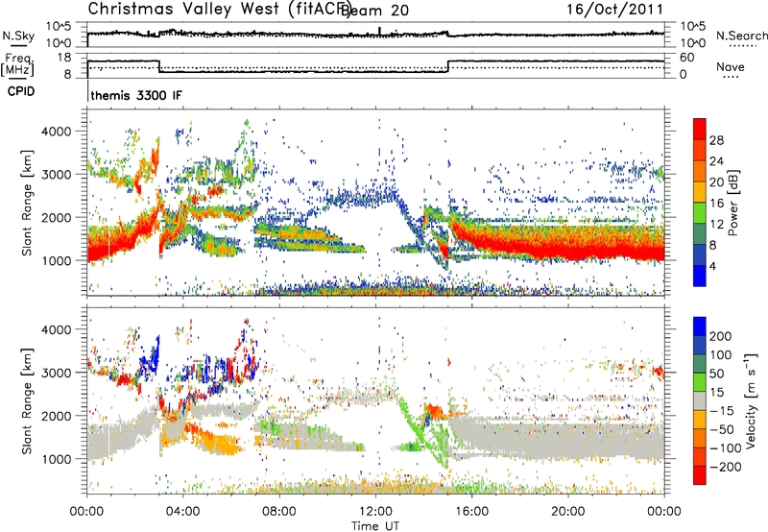
Task: Click the yellow segment of power colorbar
Action: point(700,192)
